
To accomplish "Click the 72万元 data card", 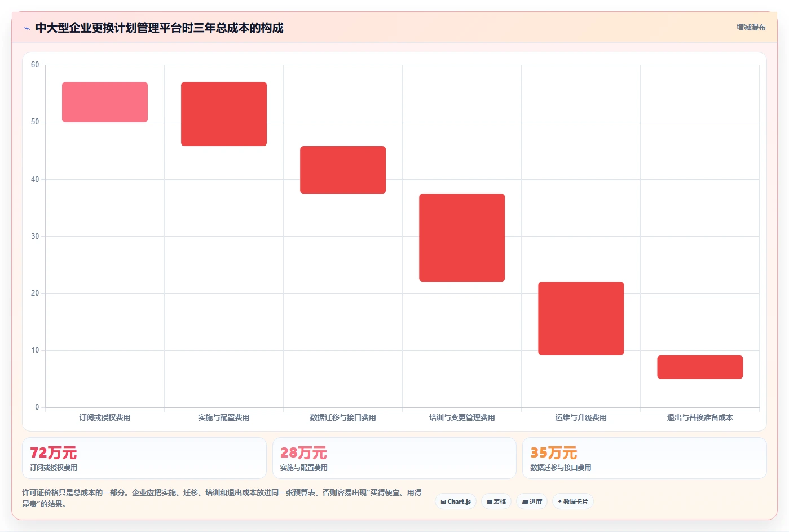I will point(144,458).
